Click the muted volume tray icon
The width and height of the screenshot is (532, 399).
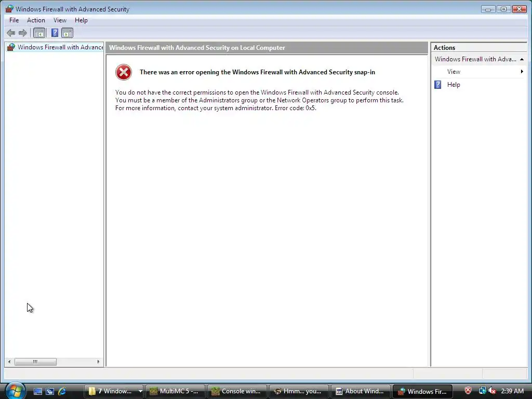(492, 391)
